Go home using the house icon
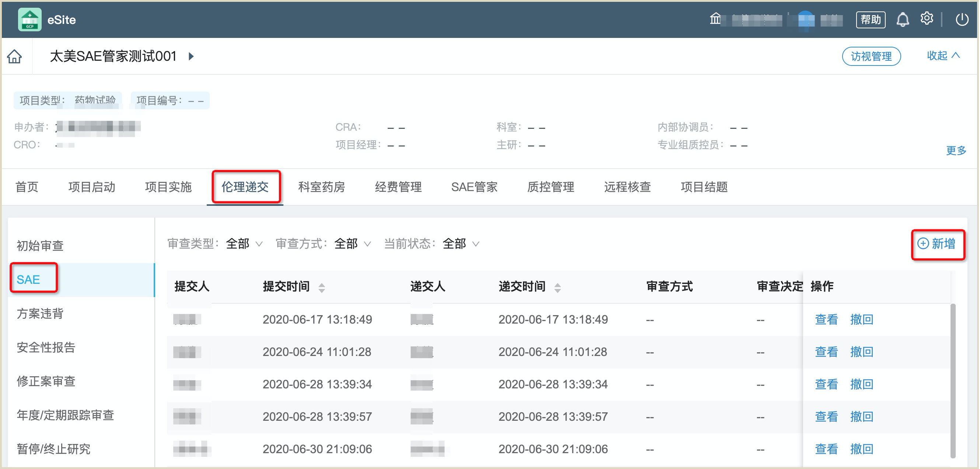980x469 pixels. tap(14, 56)
